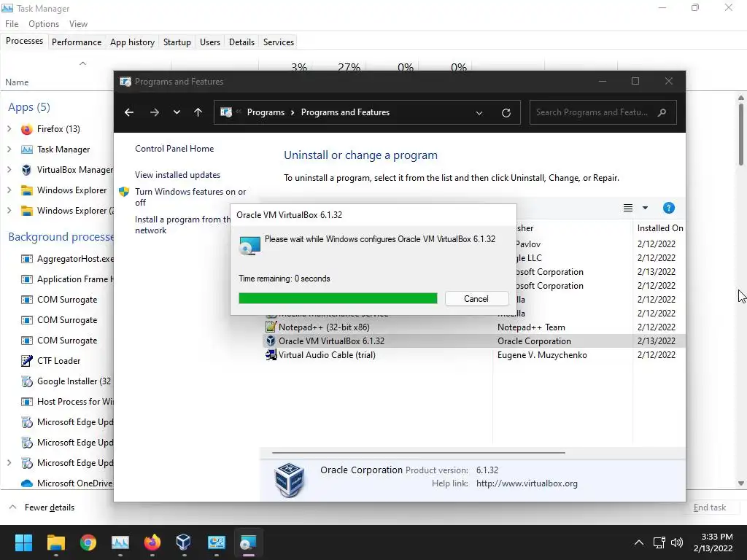Screen dimensions: 747x560
Task: Open the help question mark icon
Action: tap(668, 208)
